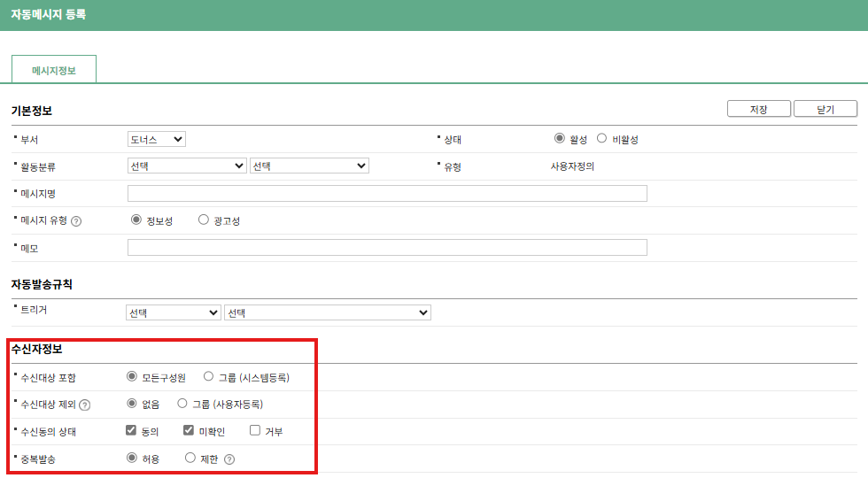
Task: Choose 광고성 message type
Action: click(x=204, y=220)
